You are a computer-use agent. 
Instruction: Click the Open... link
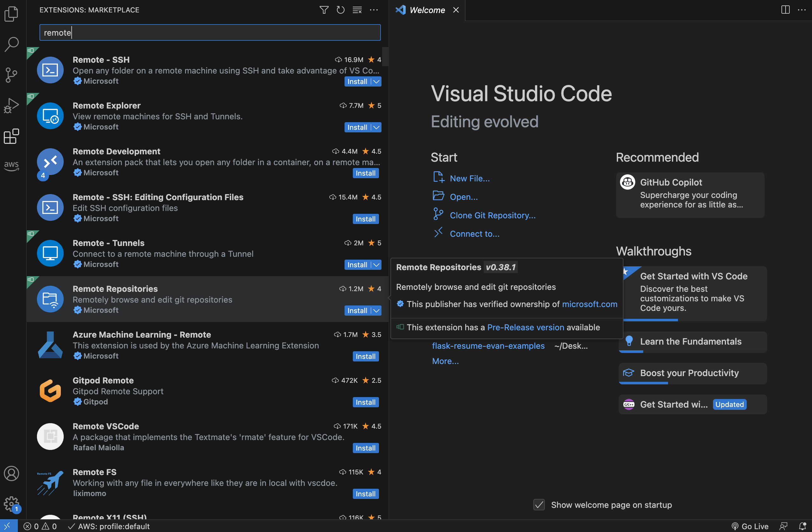[x=464, y=197]
